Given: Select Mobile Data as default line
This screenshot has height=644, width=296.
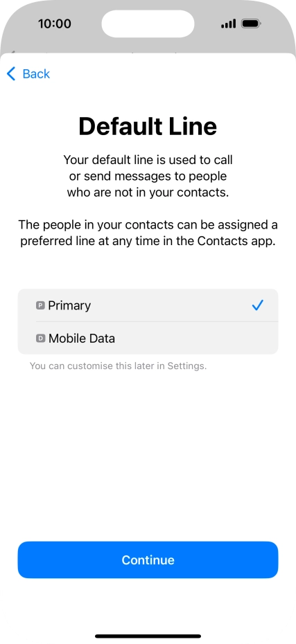Looking at the screenshot, I should point(148,338).
